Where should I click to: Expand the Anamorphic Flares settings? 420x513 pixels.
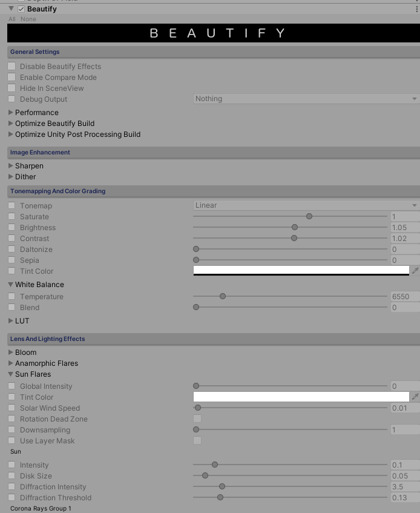(x=10, y=363)
